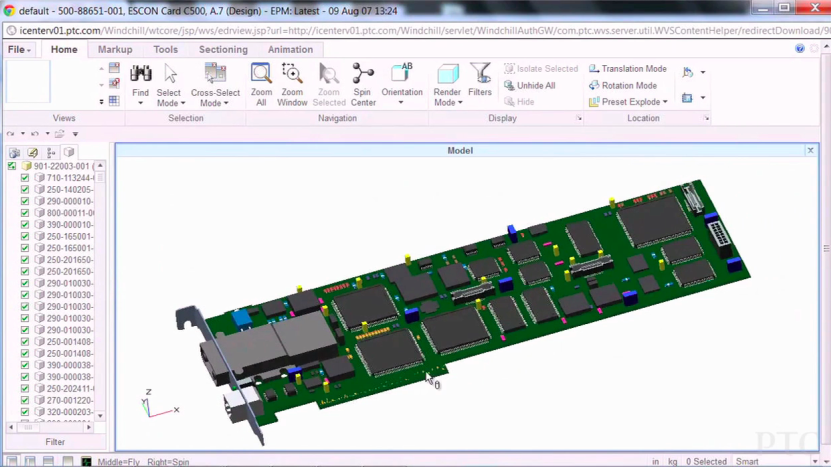Click the dark green monitor icon in status bar

click(86, 462)
